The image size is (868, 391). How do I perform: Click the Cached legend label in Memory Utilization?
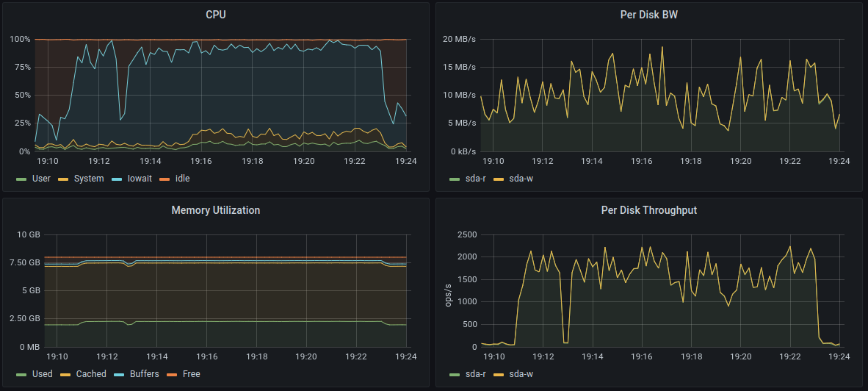(x=91, y=374)
